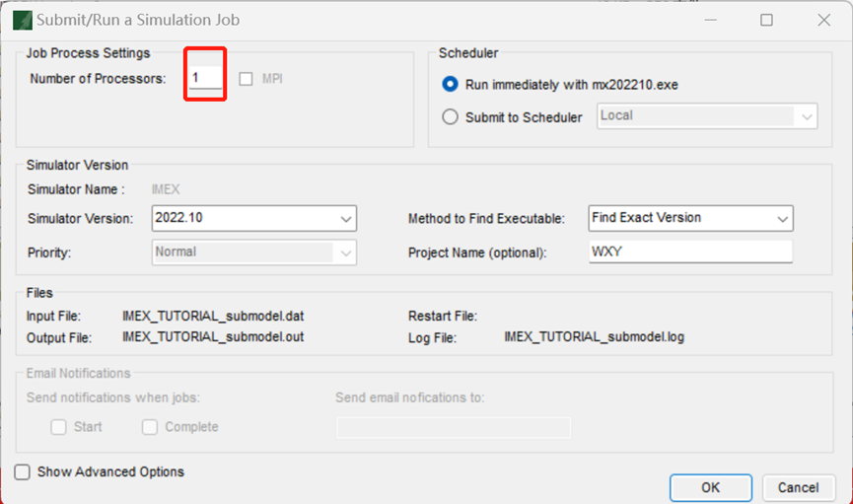Viewport: 853px width, 504px height.
Task: Enable the Start notification checkbox
Action: pos(59,427)
